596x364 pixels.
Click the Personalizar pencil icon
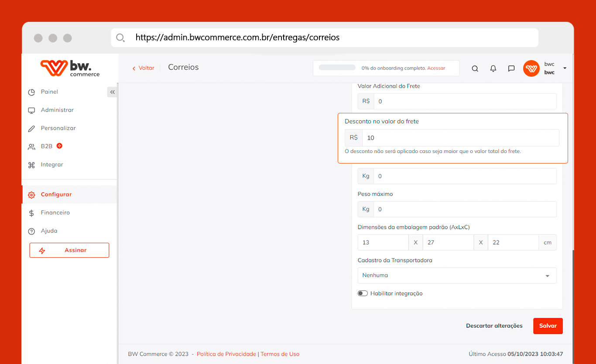tap(31, 129)
